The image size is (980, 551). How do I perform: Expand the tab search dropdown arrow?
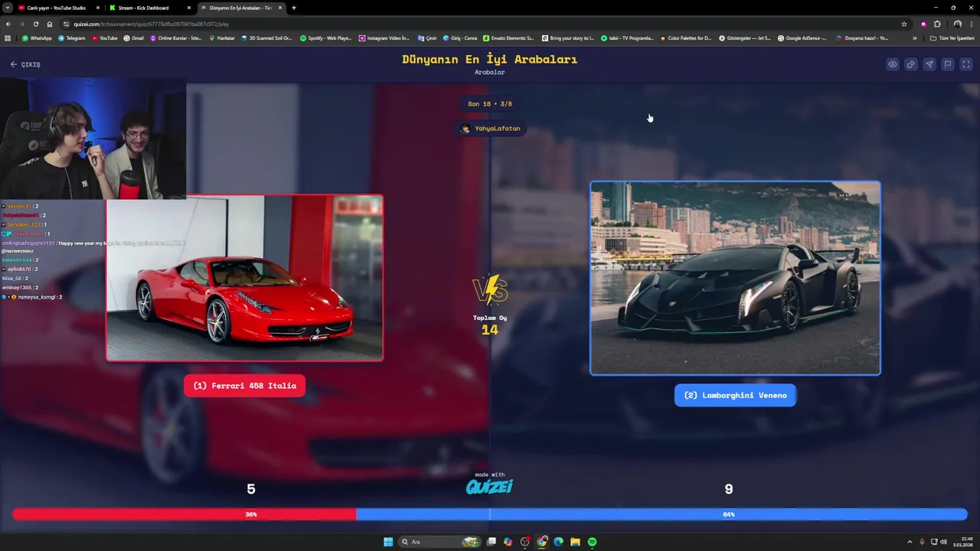(8, 8)
